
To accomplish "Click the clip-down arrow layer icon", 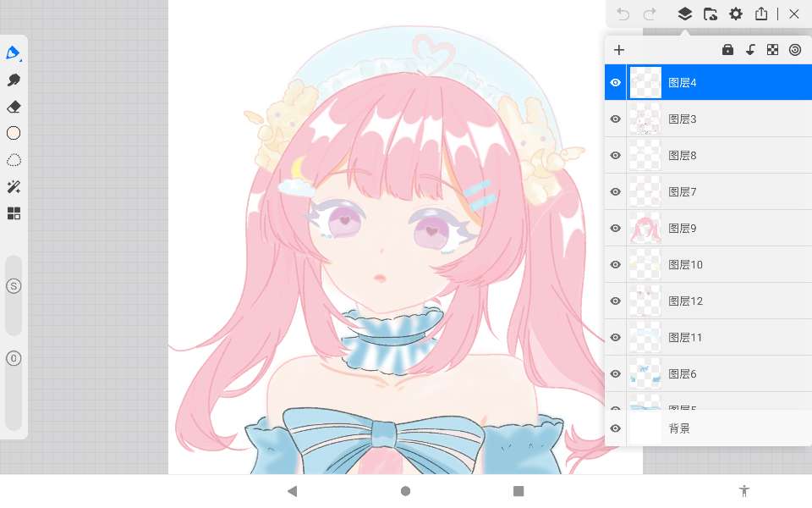I will pyautogui.click(x=750, y=50).
